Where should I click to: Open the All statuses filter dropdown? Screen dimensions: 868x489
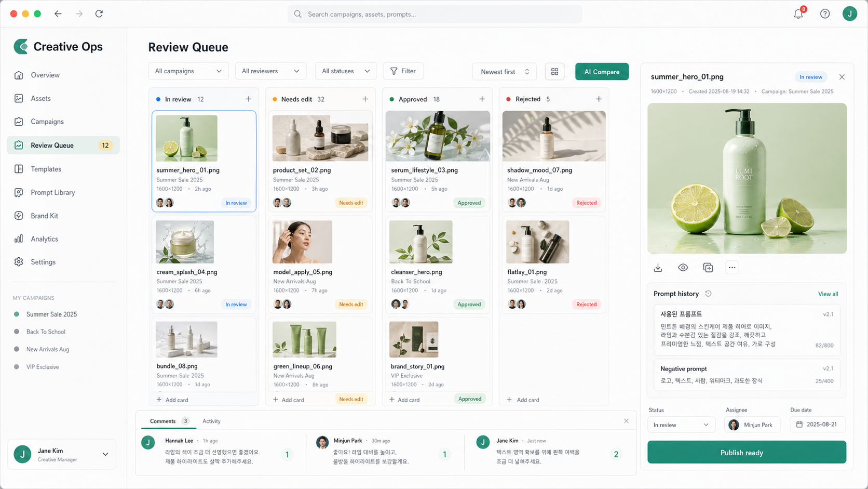pyautogui.click(x=346, y=71)
